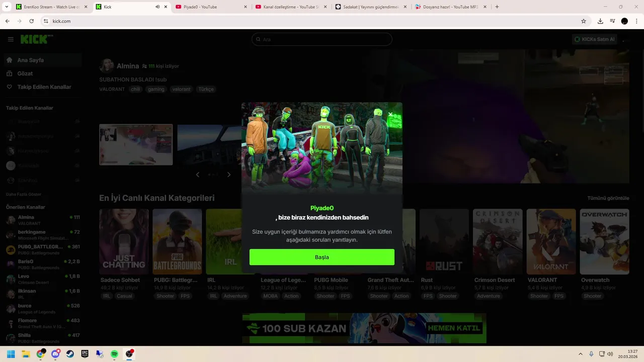644x362 pixels.
Task: Expand Daha Fazla Göster in the sidebar
Action: pyautogui.click(x=24, y=194)
